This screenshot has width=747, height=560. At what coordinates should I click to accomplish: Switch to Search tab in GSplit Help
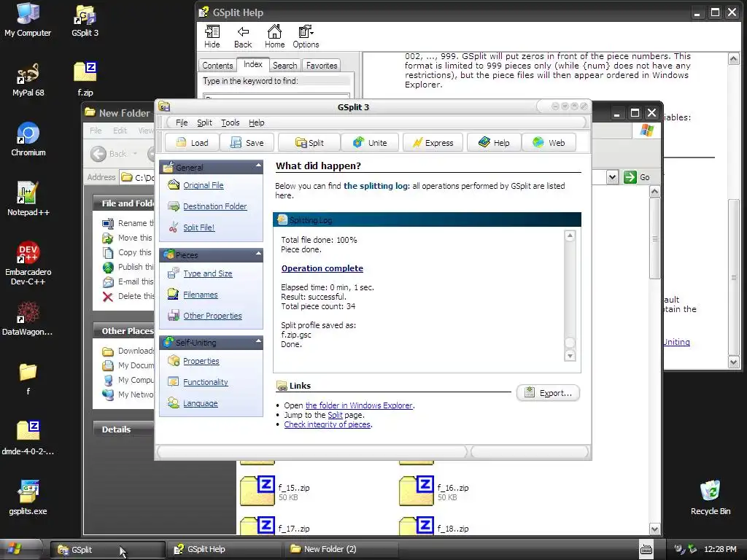click(x=285, y=66)
